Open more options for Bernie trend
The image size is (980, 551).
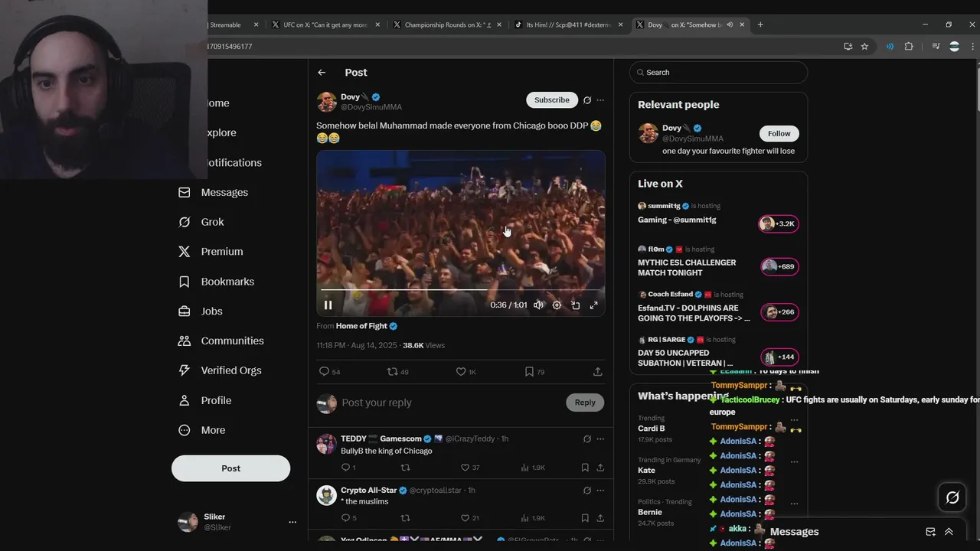[x=794, y=504]
